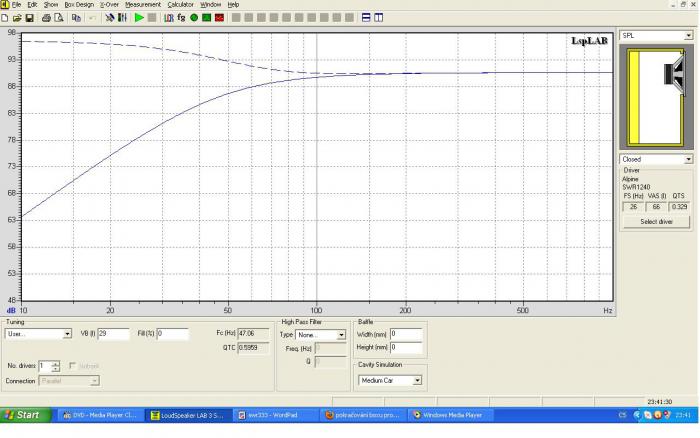Click the New file toolbar icon
Screen dimensions: 700x438
tap(5, 18)
